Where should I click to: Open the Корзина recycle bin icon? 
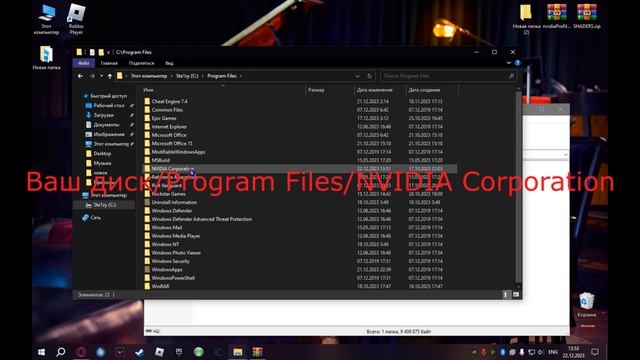587,304
